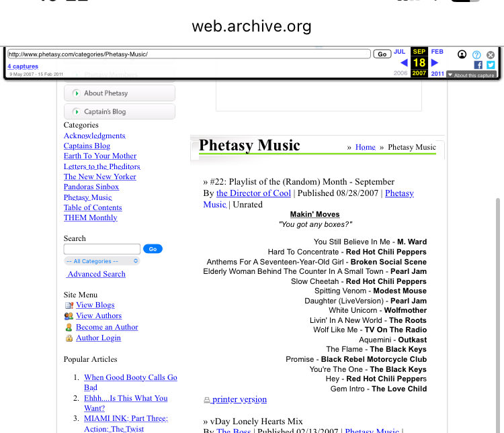Expand About this capture dropdown
The width and height of the screenshot is (504, 433).
pyautogui.click(x=471, y=75)
